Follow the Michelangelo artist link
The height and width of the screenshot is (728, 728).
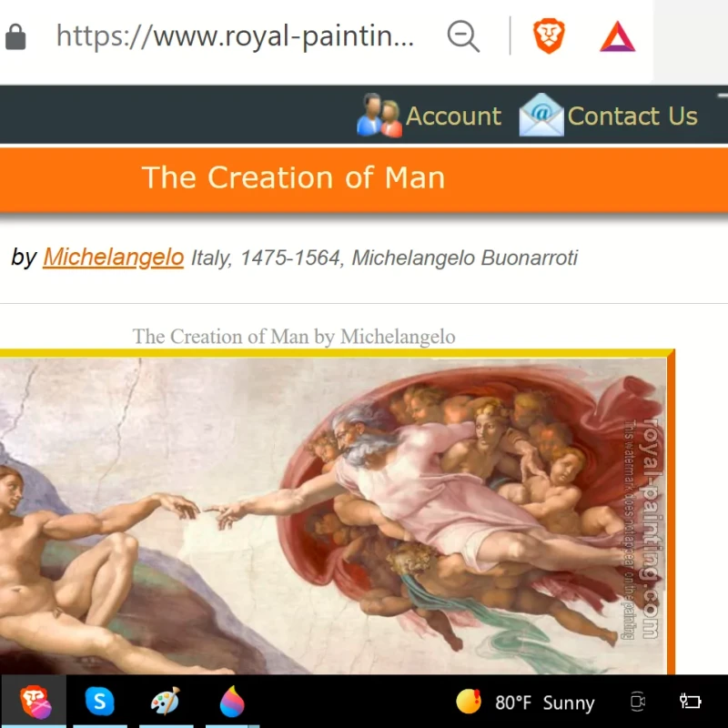coord(113,258)
